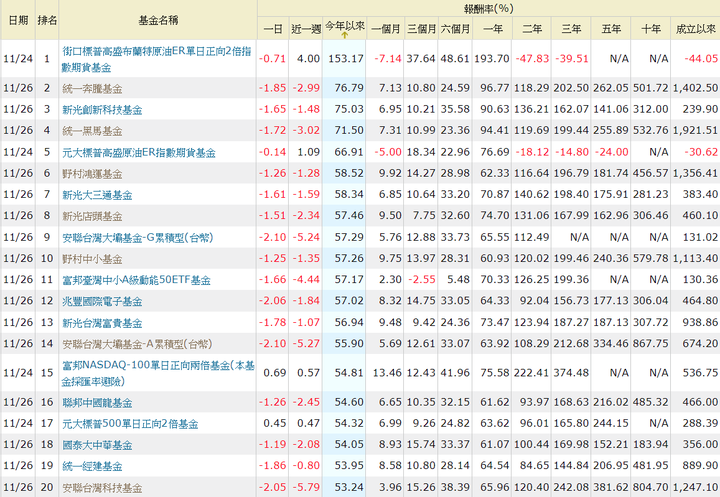This screenshot has height=497, width=720.
Task: Open the 統一黑馬基金 link
Action: (x=92, y=131)
